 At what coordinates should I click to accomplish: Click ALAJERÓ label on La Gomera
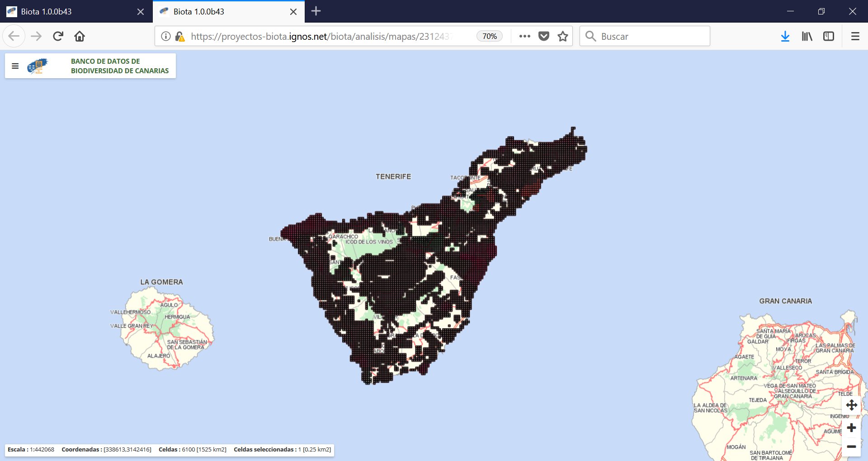[159, 356]
